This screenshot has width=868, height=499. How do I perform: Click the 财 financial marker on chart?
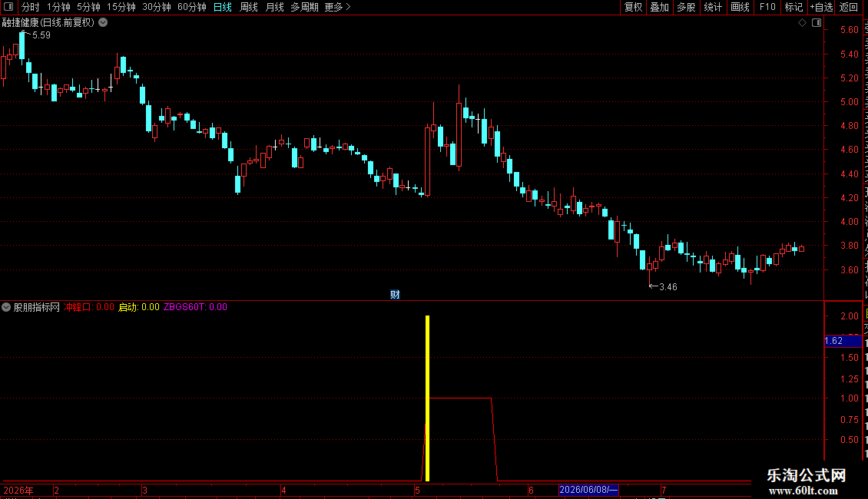coord(395,294)
